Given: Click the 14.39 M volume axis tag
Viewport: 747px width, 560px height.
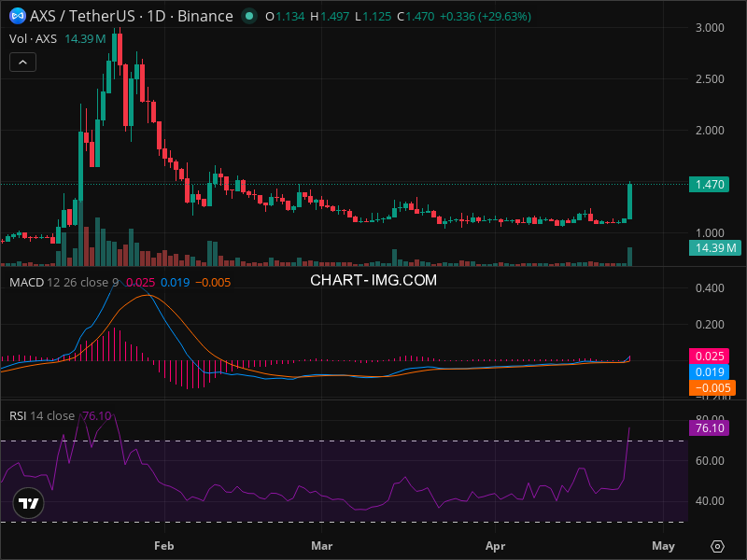Looking at the screenshot, I should coord(714,247).
